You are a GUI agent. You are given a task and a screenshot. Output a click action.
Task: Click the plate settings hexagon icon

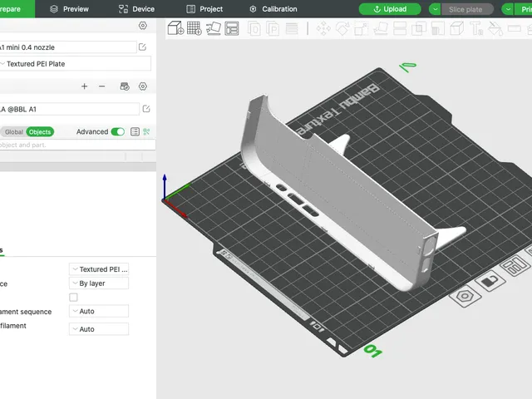click(465, 296)
